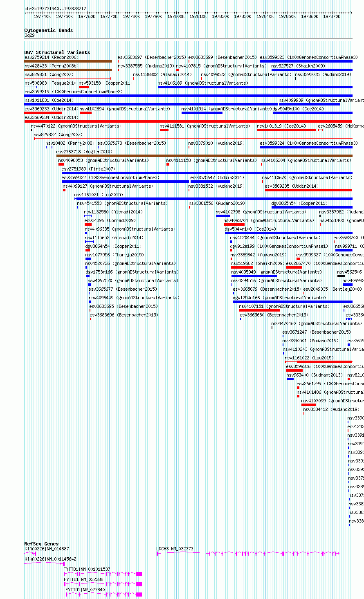Click the long blue bar of esv3599319
Screen dimensions: 364x599
(x=188, y=96)
